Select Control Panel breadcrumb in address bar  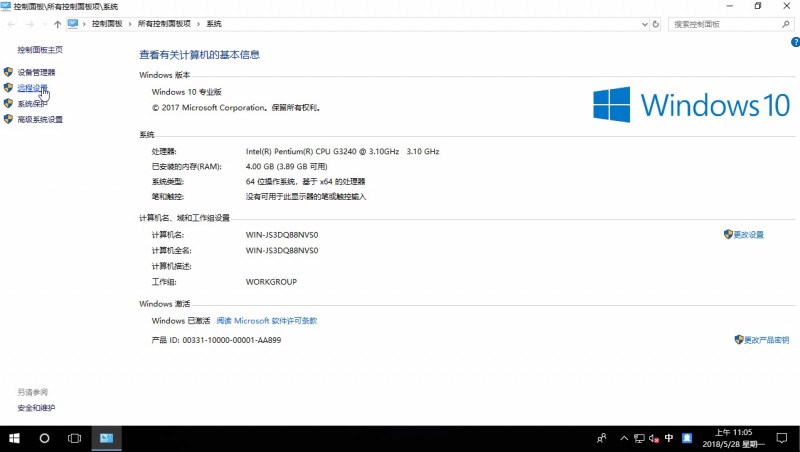(x=107, y=24)
